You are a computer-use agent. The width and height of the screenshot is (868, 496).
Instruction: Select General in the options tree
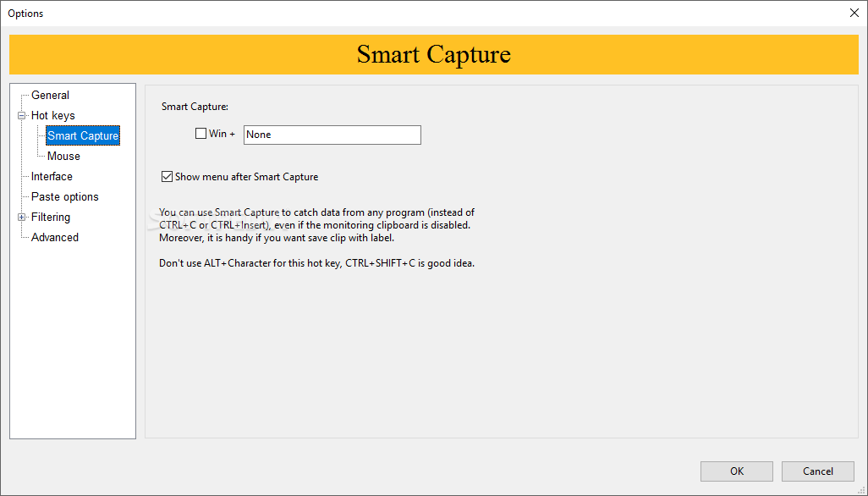50,95
